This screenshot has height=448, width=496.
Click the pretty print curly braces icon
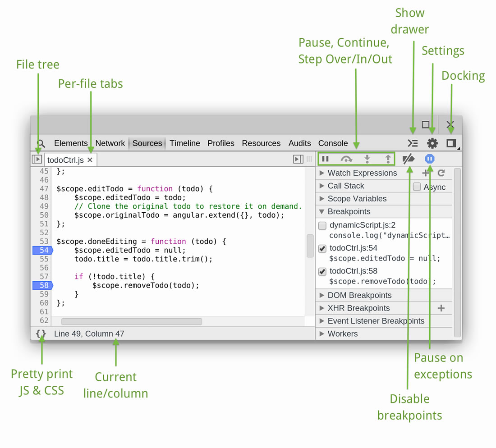(x=41, y=334)
